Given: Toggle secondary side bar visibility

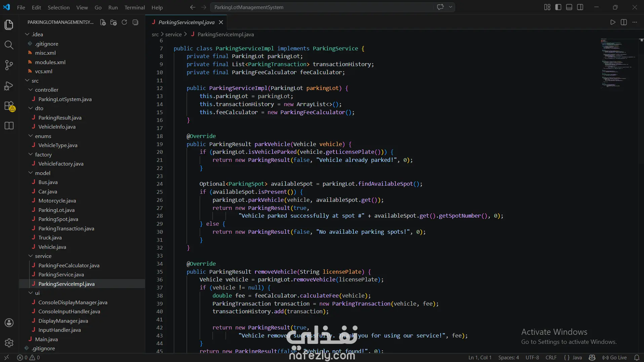Looking at the screenshot, I should coord(580,7).
